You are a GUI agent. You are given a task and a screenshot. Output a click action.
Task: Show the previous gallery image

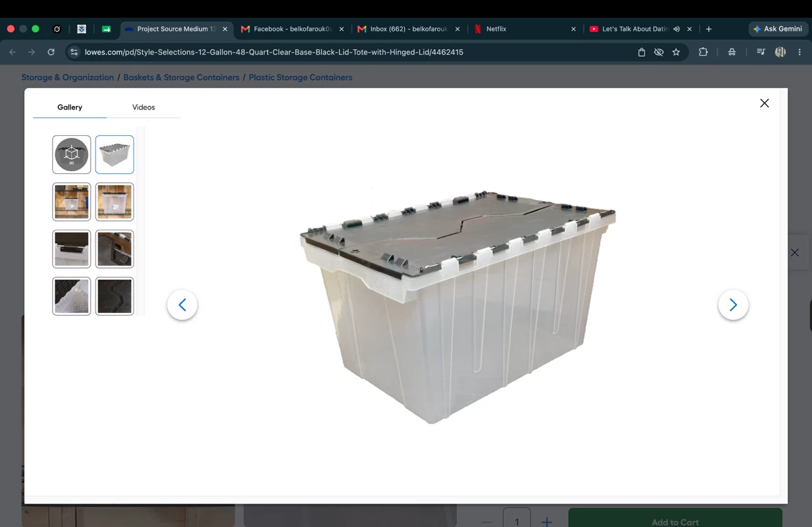pos(182,305)
